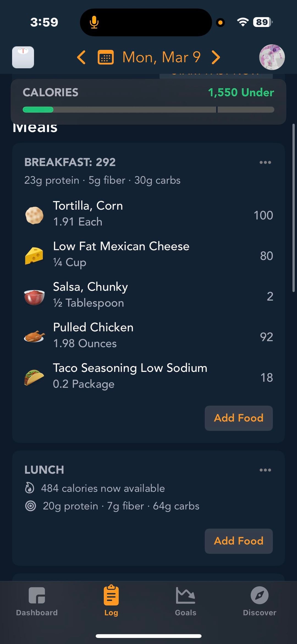Open the weight scale icon
The image size is (297, 644).
pos(23,57)
